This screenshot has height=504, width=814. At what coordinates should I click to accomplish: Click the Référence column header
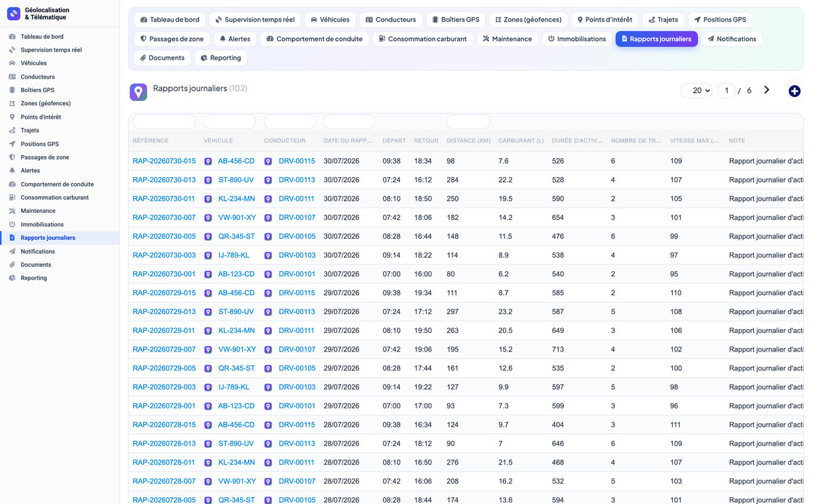151,140
